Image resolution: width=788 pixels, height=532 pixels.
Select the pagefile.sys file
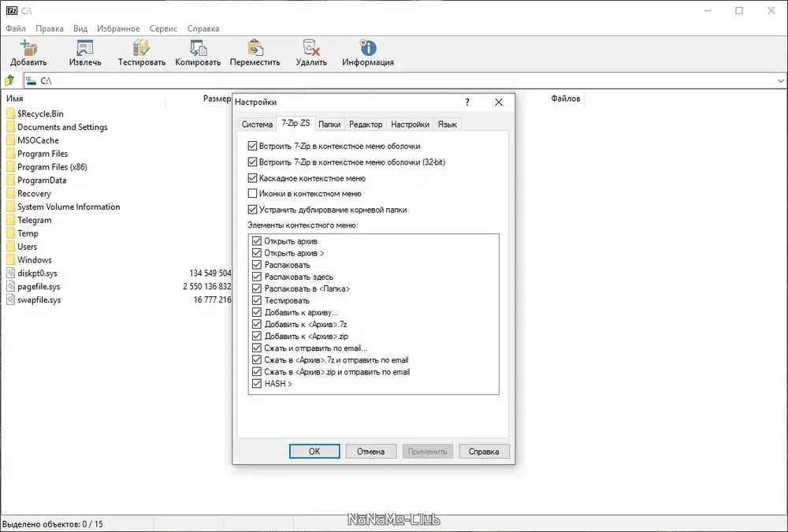click(x=39, y=287)
